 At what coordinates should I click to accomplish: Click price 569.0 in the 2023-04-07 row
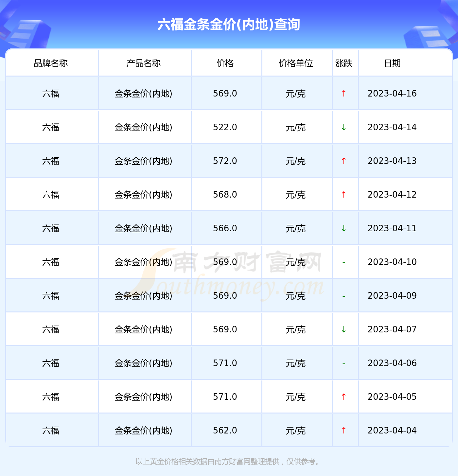click(x=225, y=329)
